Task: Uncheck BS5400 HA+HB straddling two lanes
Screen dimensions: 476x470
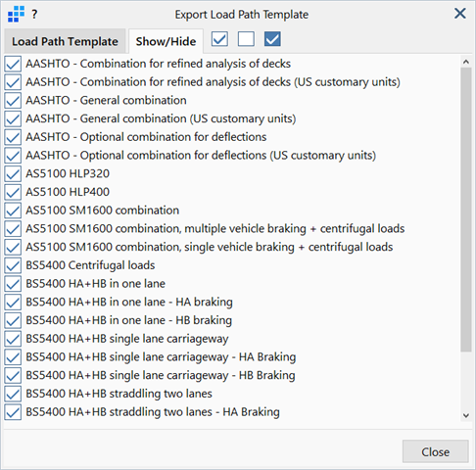Action: pyautogui.click(x=13, y=394)
